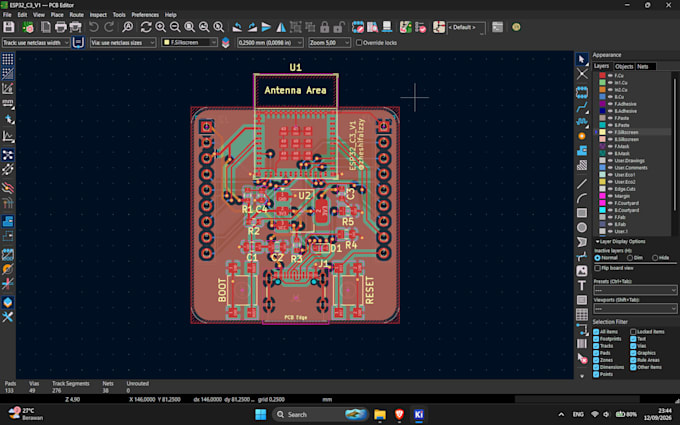
Task: Toggle auto track width button
Action: click(78, 42)
